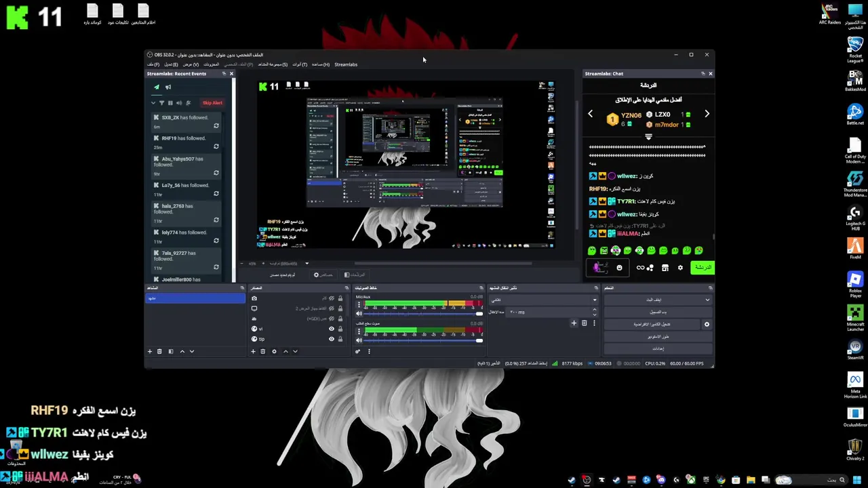The width and height of the screenshot is (868, 488).
Task: Show previous gifter leaderboard with left arrow
Action: tap(590, 114)
